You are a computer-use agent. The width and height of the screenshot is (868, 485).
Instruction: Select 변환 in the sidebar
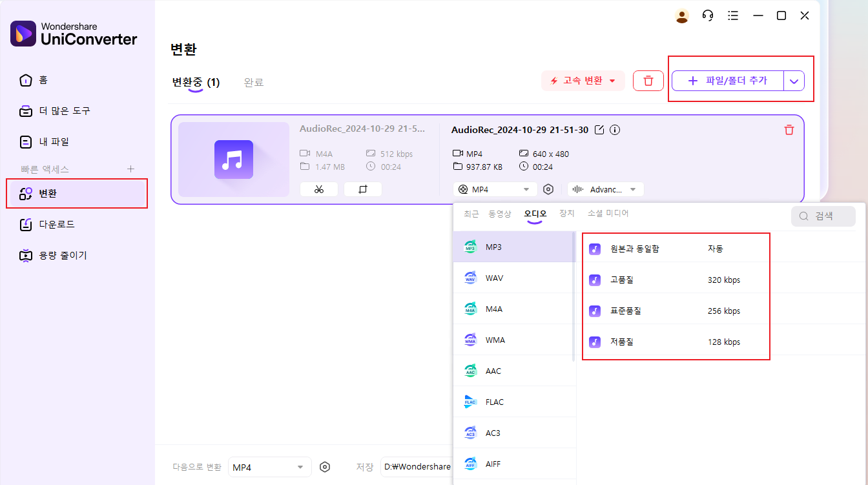click(77, 193)
